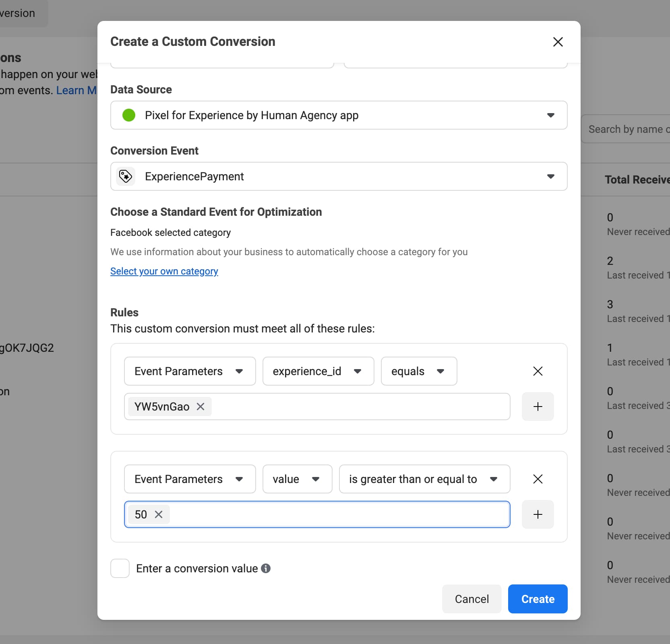
Task: Enable the Enter a conversion value checkbox
Action: click(x=120, y=568)
